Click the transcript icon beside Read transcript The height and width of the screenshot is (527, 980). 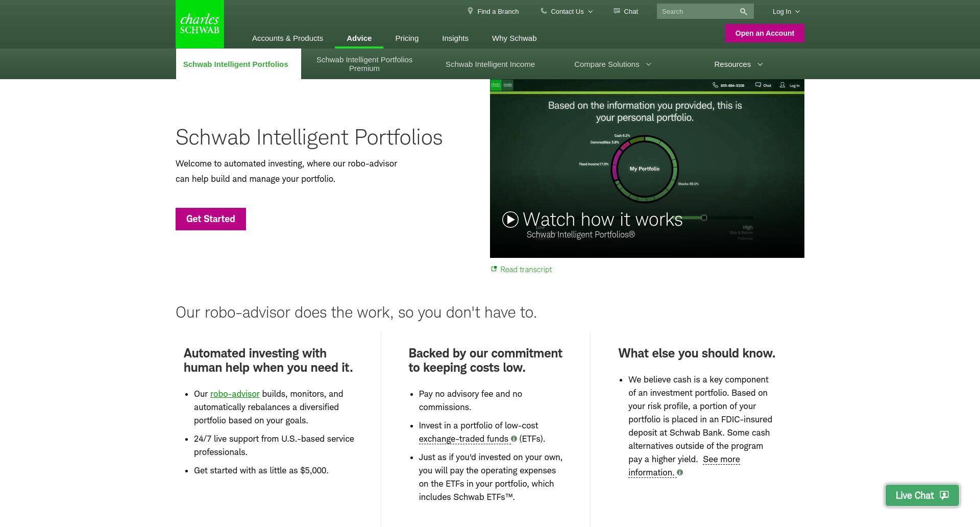(494, 269)
